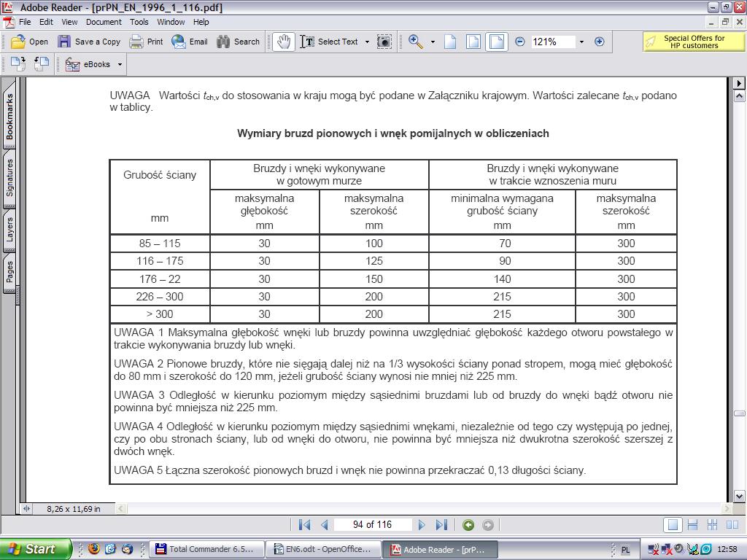The image size is (747, 560).
Task: Email the PDF via the Email button
Action: coord(190,42)
